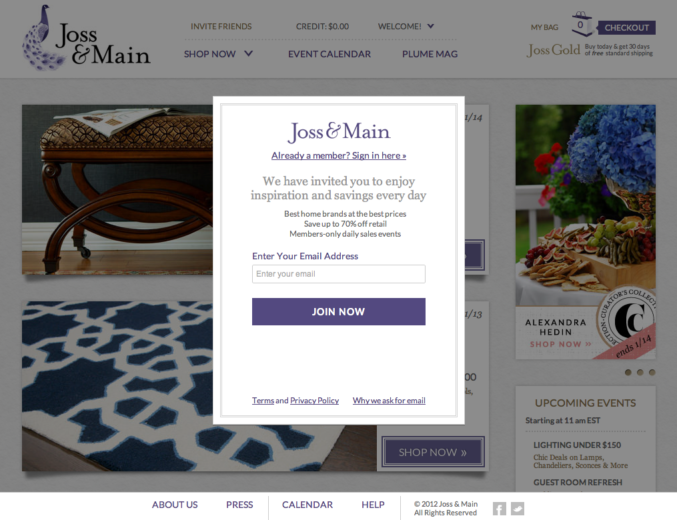Screen dimensions: 677x520
Task: Click the Joss Gold logo
Action: pos(554,50)
